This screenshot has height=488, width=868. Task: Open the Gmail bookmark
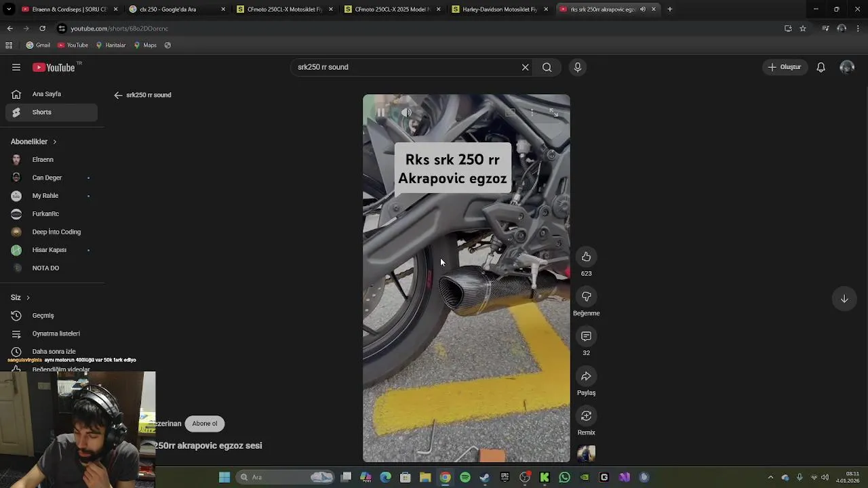click(38, 45)
